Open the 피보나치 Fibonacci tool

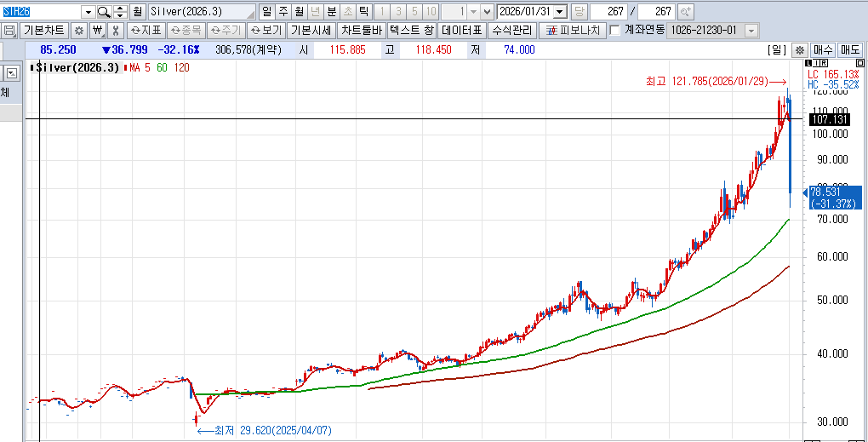(572, 31)
